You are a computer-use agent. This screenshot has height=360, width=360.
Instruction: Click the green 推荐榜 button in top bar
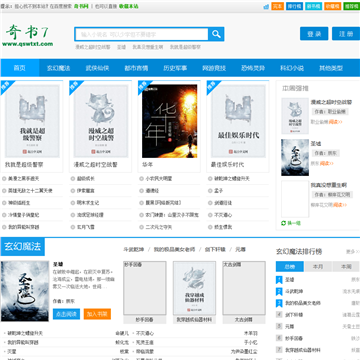pos(352,6)
